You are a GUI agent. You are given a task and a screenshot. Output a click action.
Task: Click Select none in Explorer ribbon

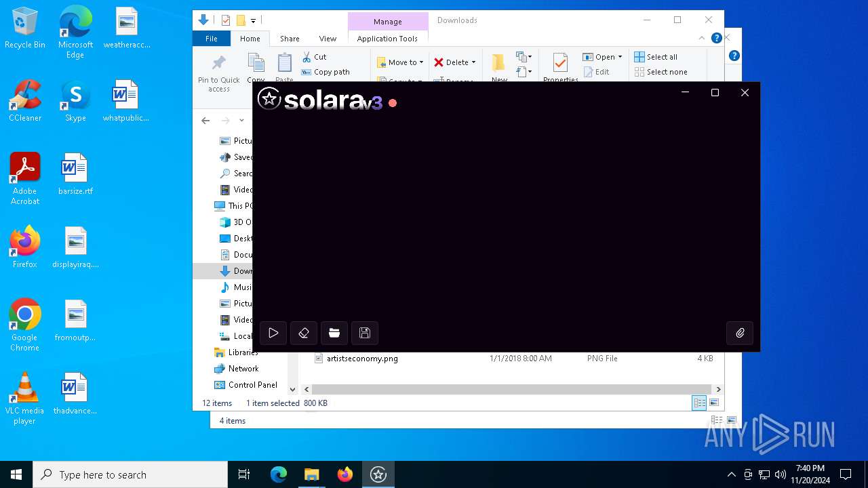tap(661, 72)
